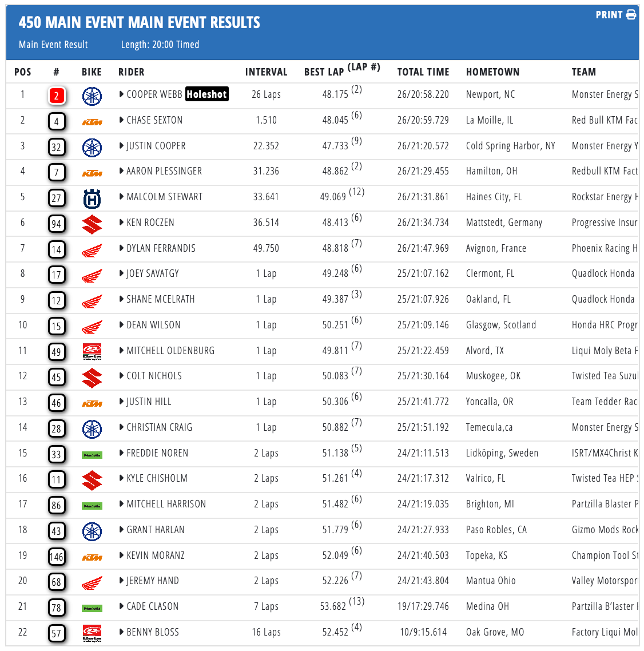Sort by the Best Lap column header
This screenshot has height=651, width=644.
tap(324, 72)
